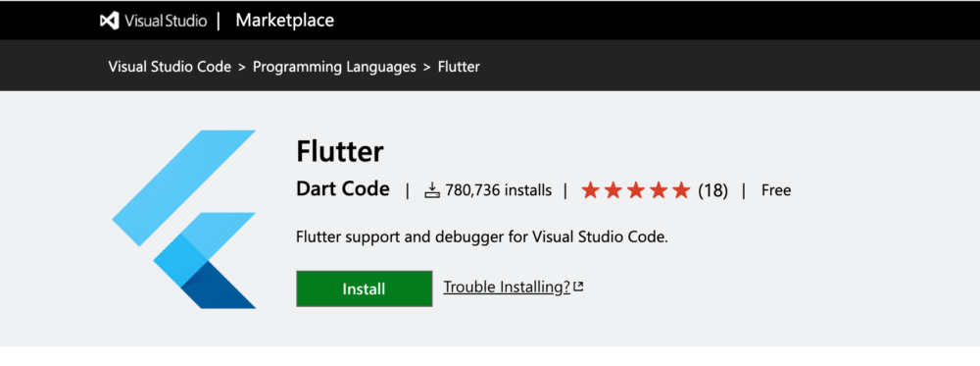Open the five-star rating reviews
This screenshot has height=366, width=980.
pos(636,190)
